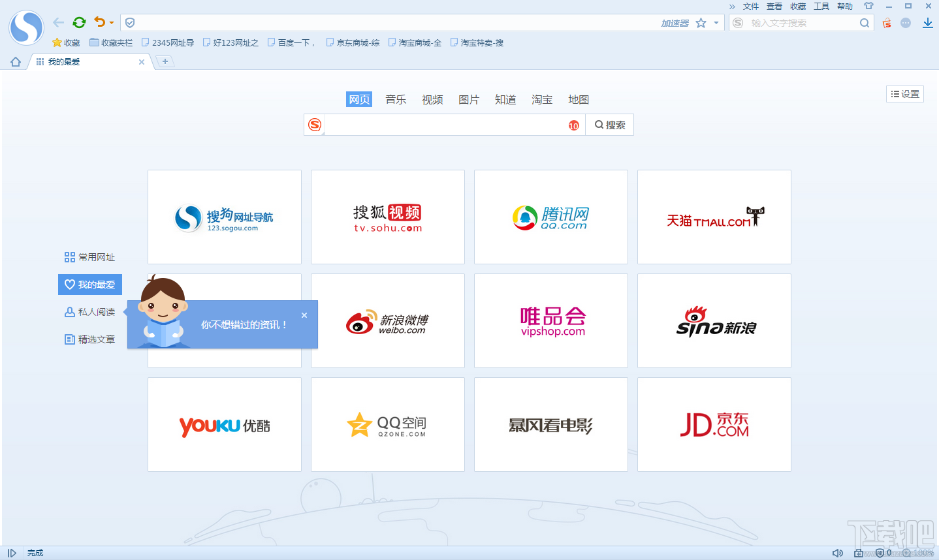
Task: Refresh the current page
Action: pyautogui.click(x=79, y=22)
